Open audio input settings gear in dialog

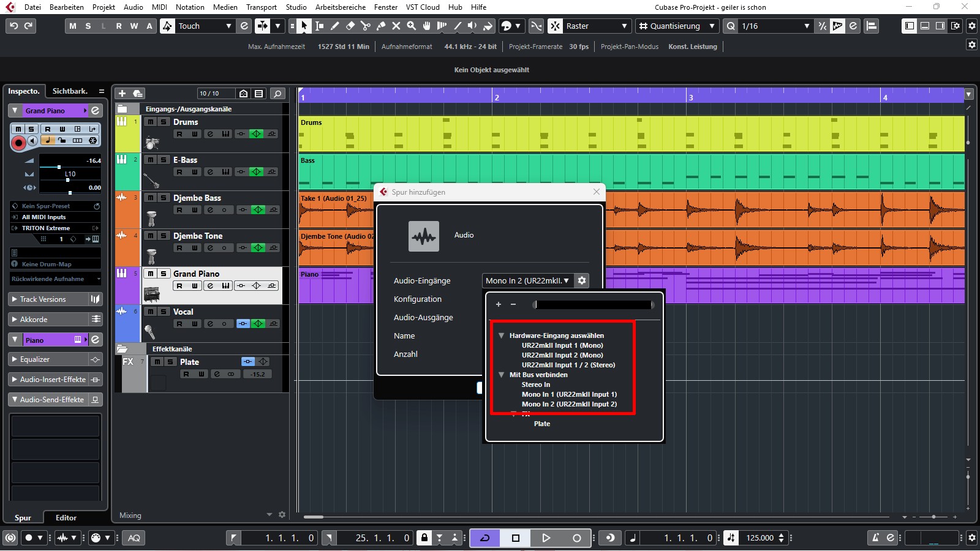click(x=582, y=280)
